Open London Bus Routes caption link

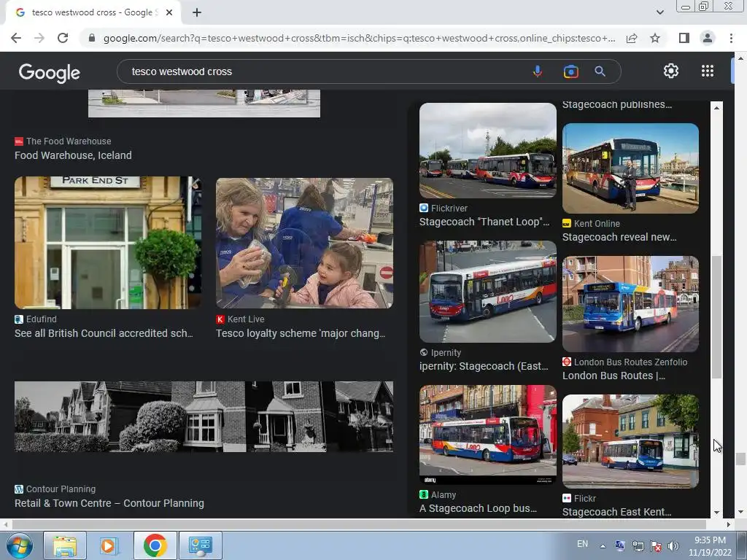coord(614,376)
